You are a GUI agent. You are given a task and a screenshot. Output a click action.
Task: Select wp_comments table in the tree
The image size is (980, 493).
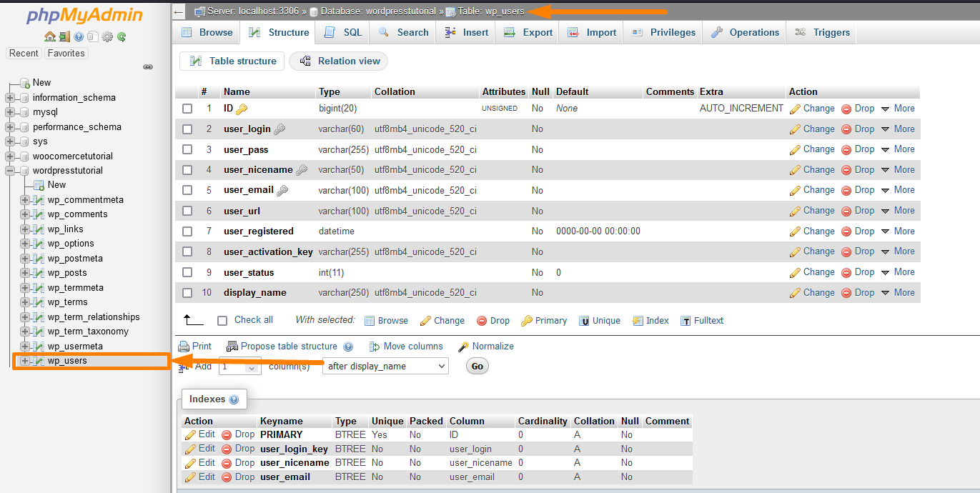77,214
